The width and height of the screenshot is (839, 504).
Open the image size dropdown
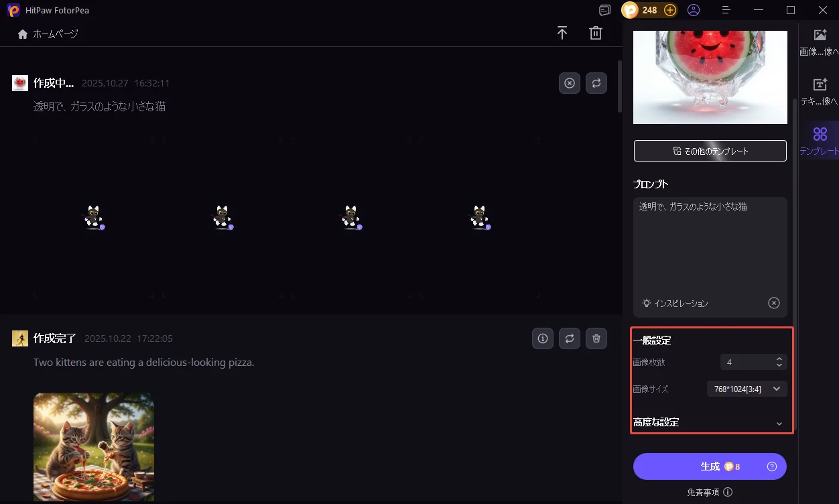[747, 389]
